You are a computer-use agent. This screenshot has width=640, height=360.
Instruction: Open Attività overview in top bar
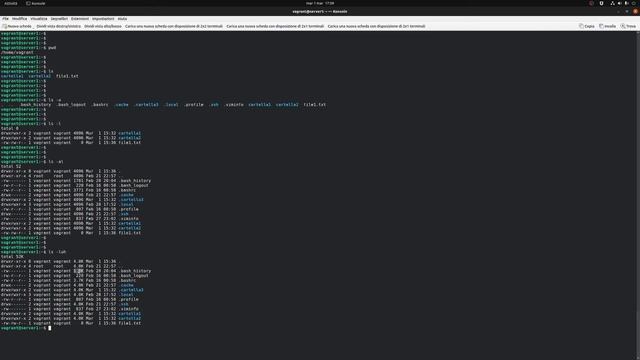click(11, 3)
